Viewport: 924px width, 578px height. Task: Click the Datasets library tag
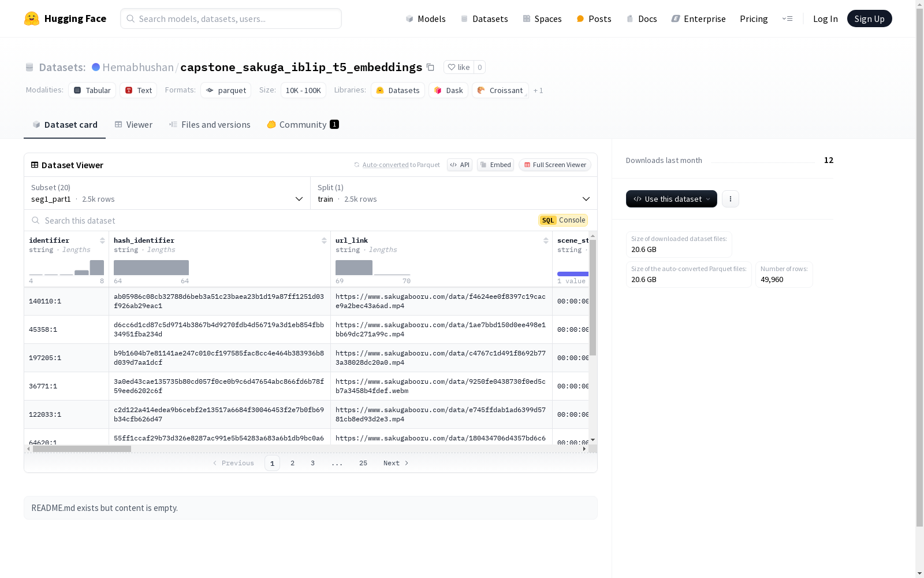398,90
